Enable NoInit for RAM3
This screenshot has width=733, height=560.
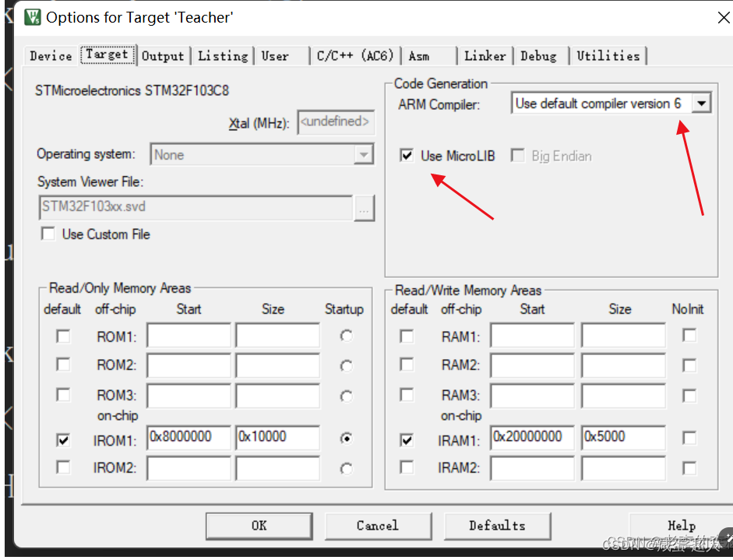(689, 396)
